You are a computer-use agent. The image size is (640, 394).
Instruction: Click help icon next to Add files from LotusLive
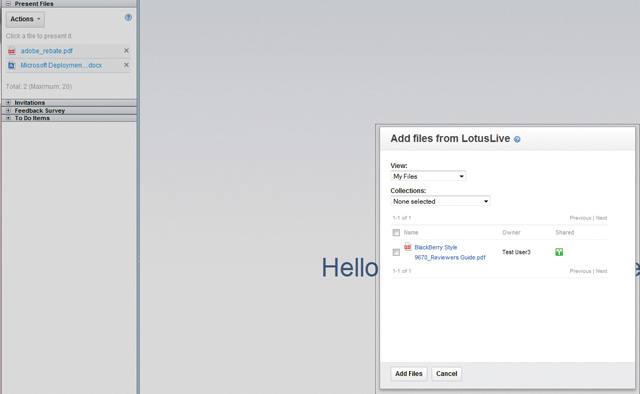[517, 139]
